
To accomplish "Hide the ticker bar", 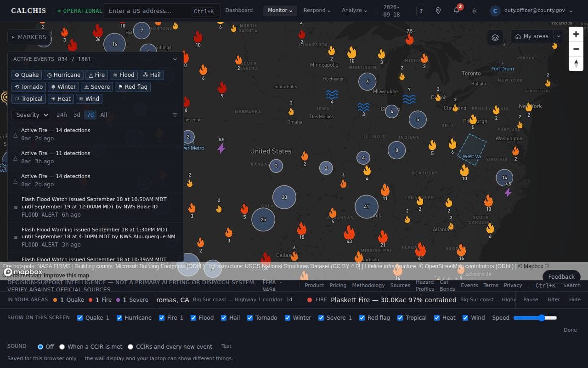I will pyautogui.click(x=575, y=299).
